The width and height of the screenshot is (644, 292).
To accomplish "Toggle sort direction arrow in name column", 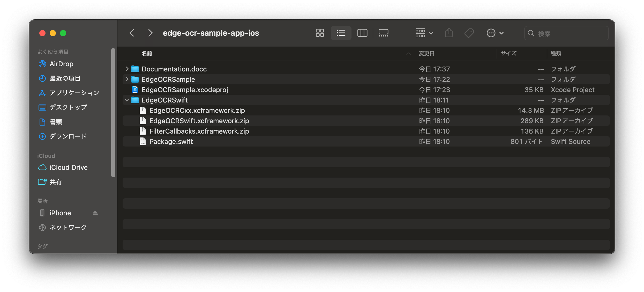I will [x=408, y=54].
